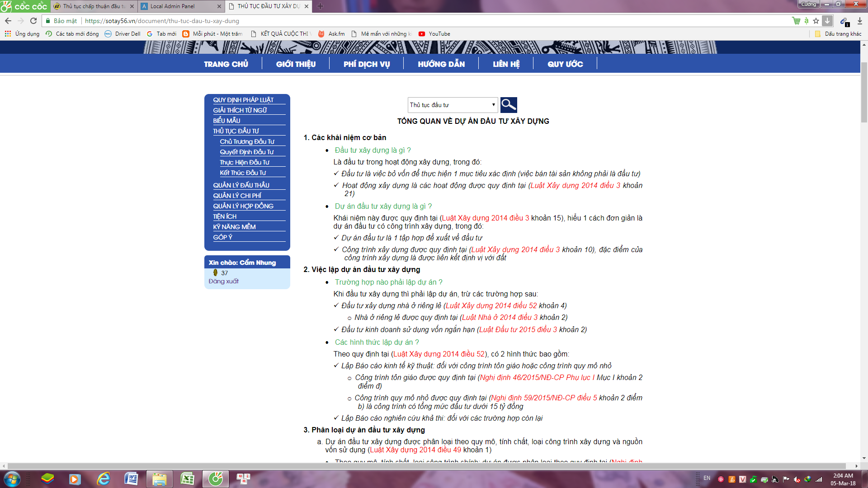Image resolution: width=868 pixels, height=488 pixels.
Task: Go back with the browser arrow
Action: [x=8, y=21]
